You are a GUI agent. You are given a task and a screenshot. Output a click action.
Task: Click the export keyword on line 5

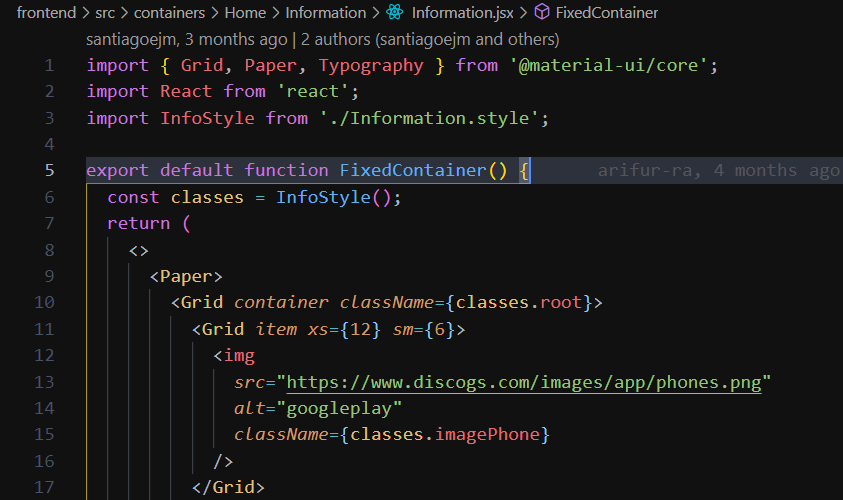point(117,170)
